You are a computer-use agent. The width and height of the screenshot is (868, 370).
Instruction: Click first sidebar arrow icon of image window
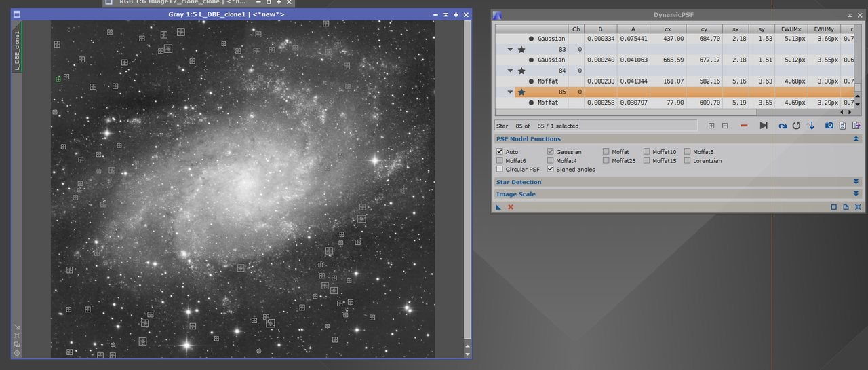[x=17, y=328]
